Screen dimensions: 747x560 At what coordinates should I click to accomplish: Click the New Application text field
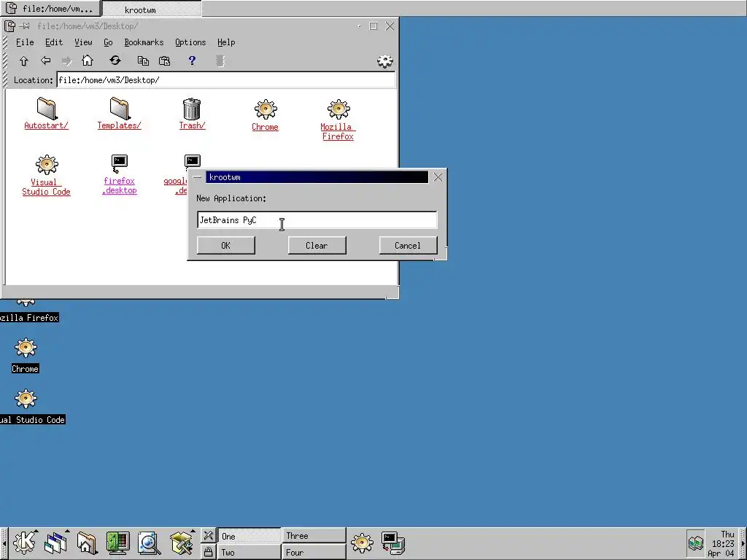click(317, 220)
